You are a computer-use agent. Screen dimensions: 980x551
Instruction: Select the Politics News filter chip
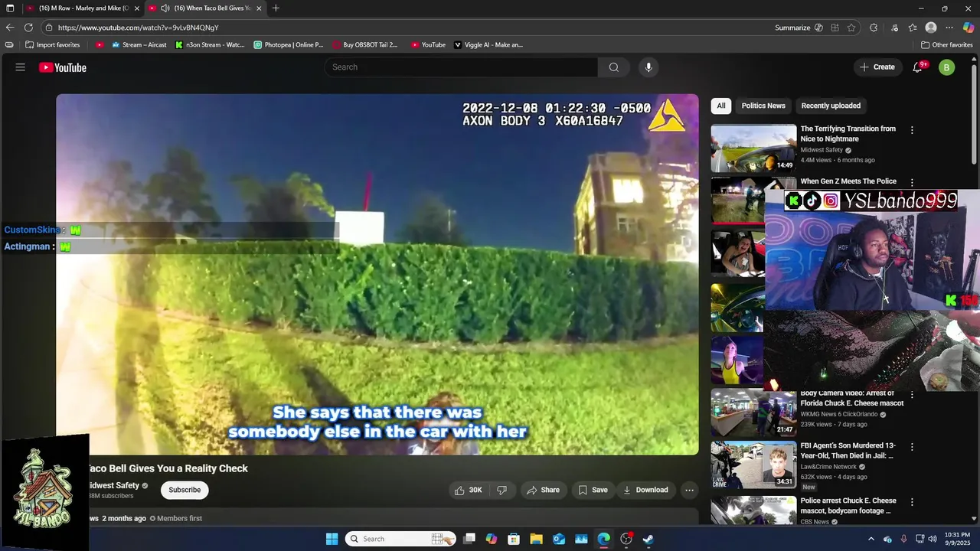click(763, 106)
